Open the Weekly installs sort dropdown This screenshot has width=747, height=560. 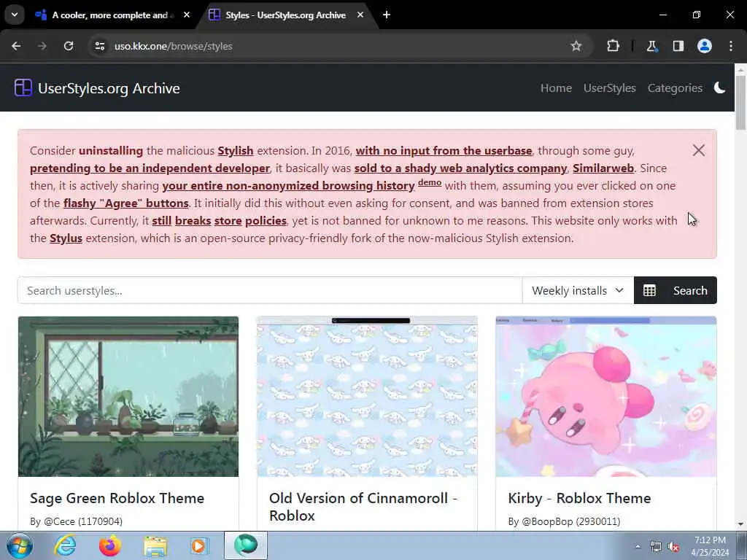578,290
